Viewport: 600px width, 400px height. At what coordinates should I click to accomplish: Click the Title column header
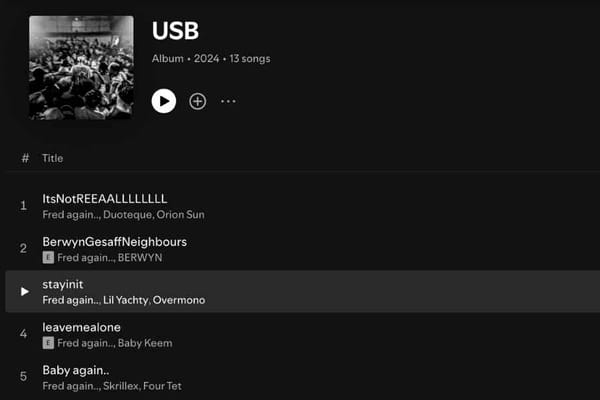(x=53, y=158)
